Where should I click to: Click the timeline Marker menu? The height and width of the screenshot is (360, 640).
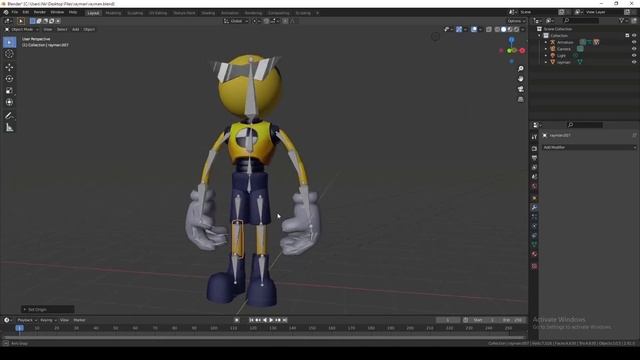pos(79,320)
